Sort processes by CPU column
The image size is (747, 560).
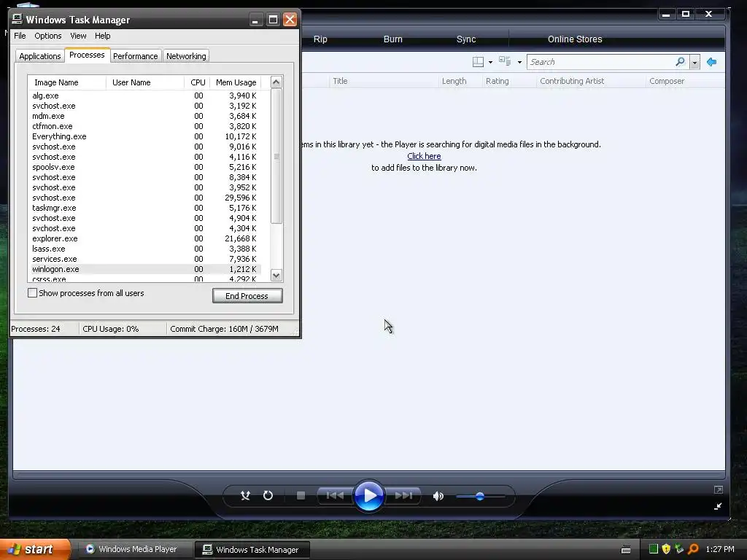coord(197,82)
